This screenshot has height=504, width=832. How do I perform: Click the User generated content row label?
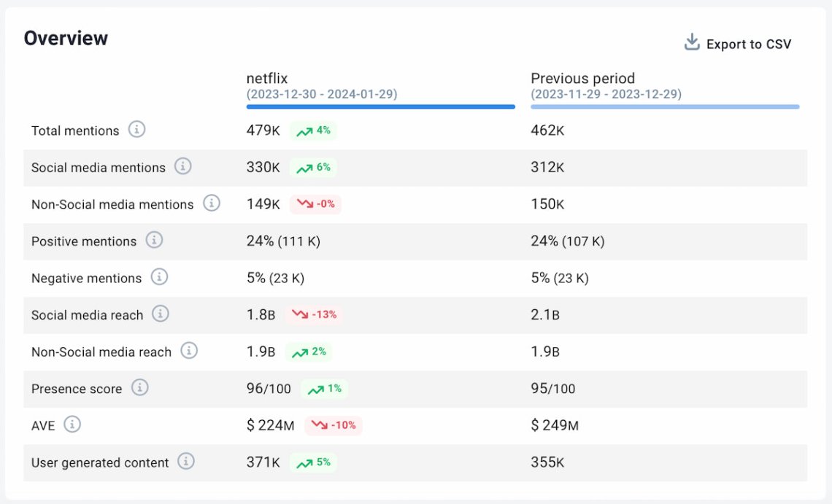(100, 463)
